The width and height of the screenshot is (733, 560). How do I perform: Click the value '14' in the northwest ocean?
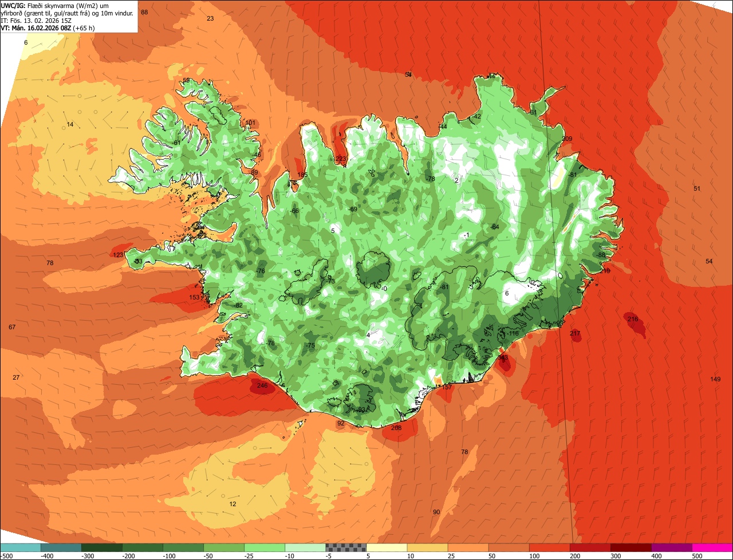70,124
